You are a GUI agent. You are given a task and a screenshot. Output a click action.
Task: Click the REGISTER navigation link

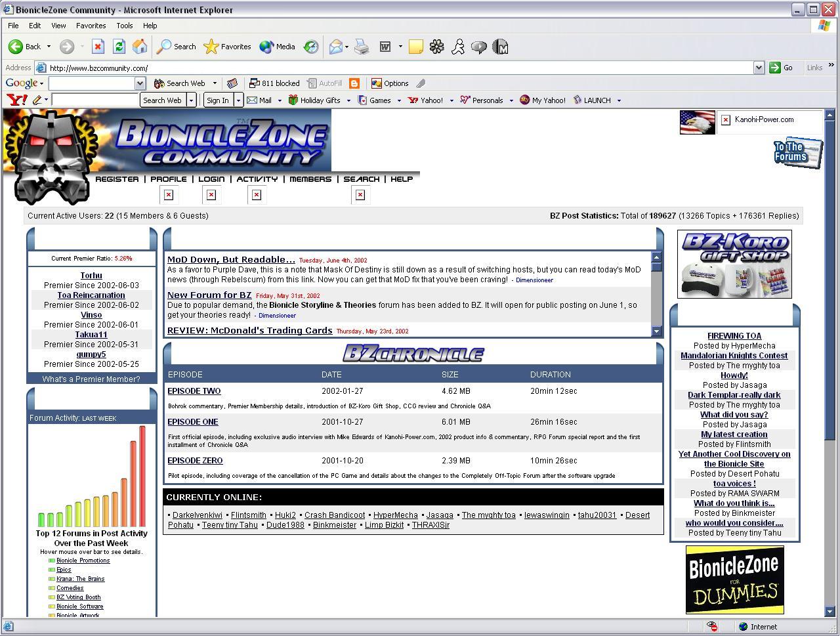pyautogui.click(x=117, y=179)
